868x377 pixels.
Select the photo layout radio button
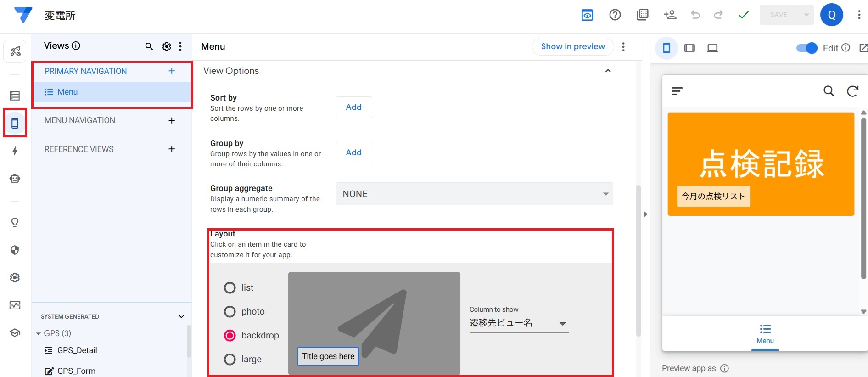coord(230,312)
